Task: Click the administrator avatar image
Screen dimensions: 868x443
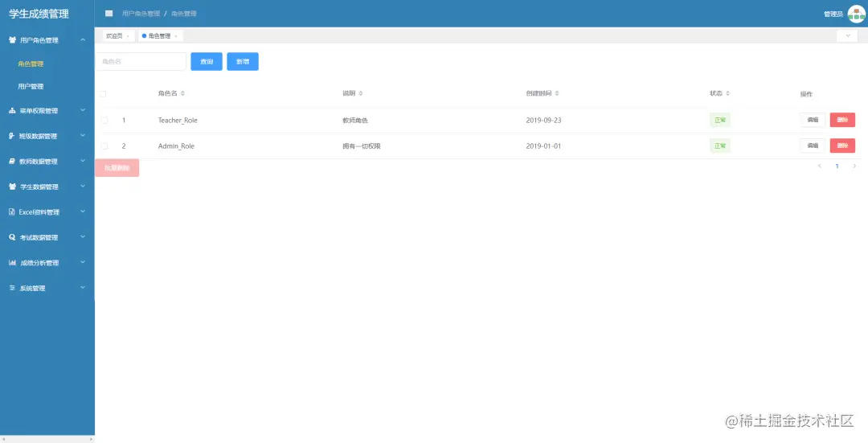Action: pos(857,14)
